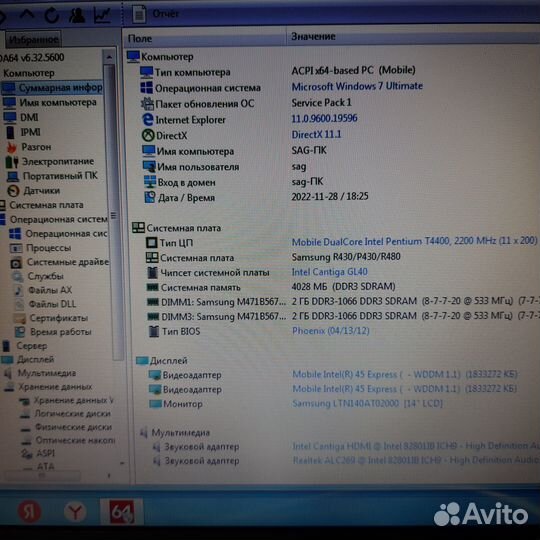This screenshot has width=540, height=540.
Task: Click the Сертификаты icon
Action: coord(19,318)
